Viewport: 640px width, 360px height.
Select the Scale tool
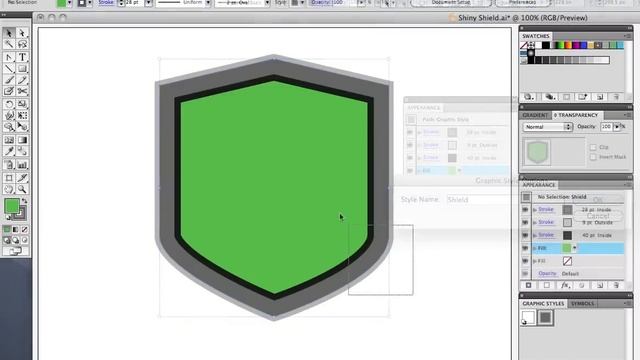22,104
